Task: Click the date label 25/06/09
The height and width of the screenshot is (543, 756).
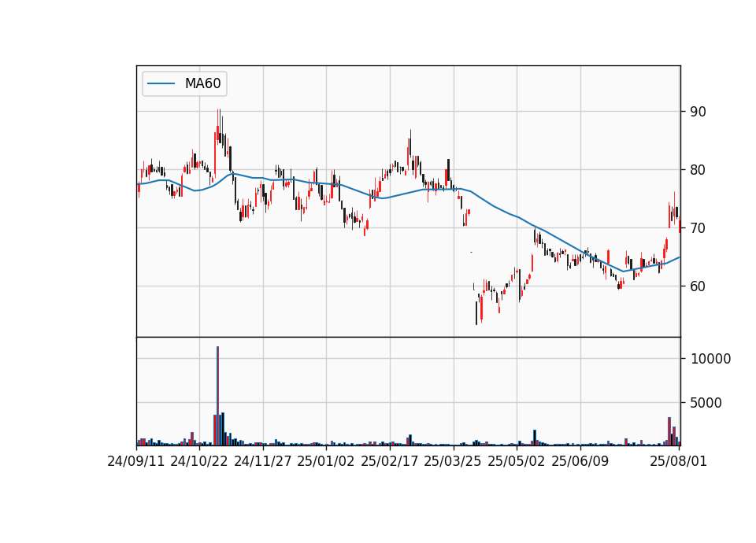Action: click(x=580, y=461)
